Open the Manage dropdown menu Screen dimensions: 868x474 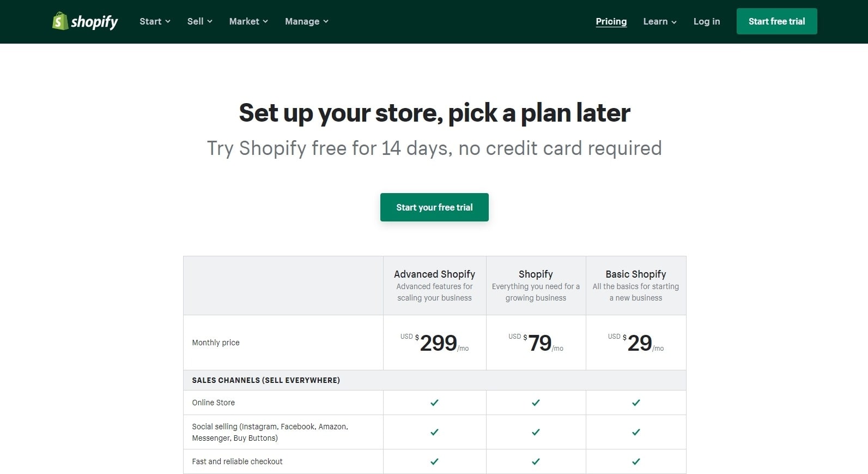pos(306,21)
